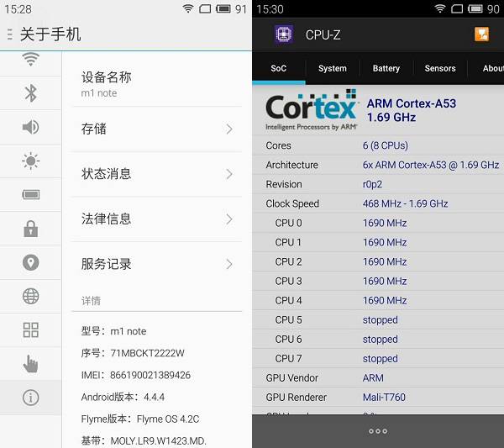Viewport: 504px width, 448px height.
Task: Tap 型号: m1 note row
Action: (113, 331)
